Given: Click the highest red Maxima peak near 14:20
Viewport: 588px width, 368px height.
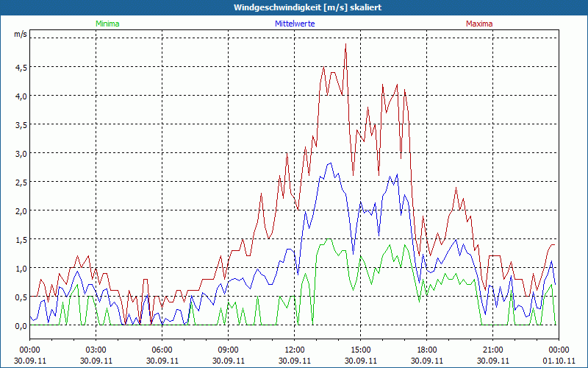Looking at the screenshot, I should click(x=345, y=44).
